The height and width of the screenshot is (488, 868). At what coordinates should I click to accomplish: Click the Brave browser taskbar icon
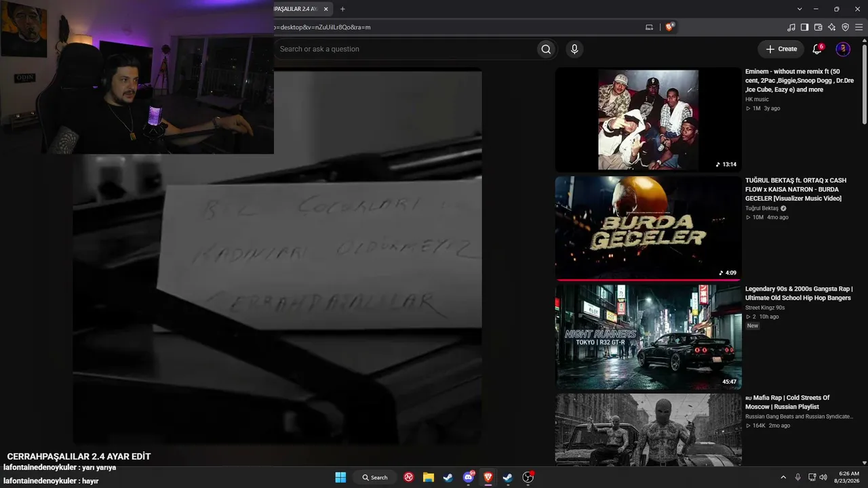pyautogui.click(x=488, y=477)
